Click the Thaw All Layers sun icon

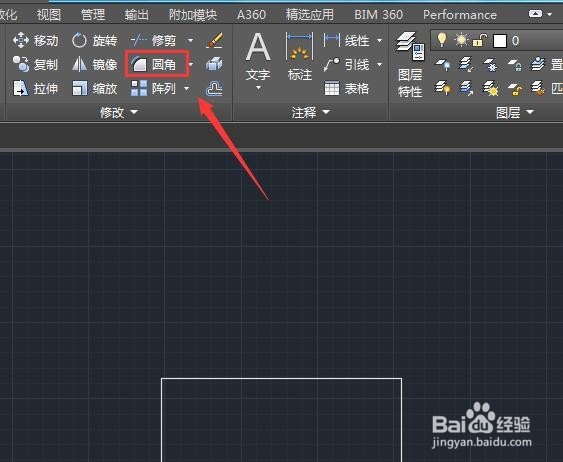coord(490,88)
